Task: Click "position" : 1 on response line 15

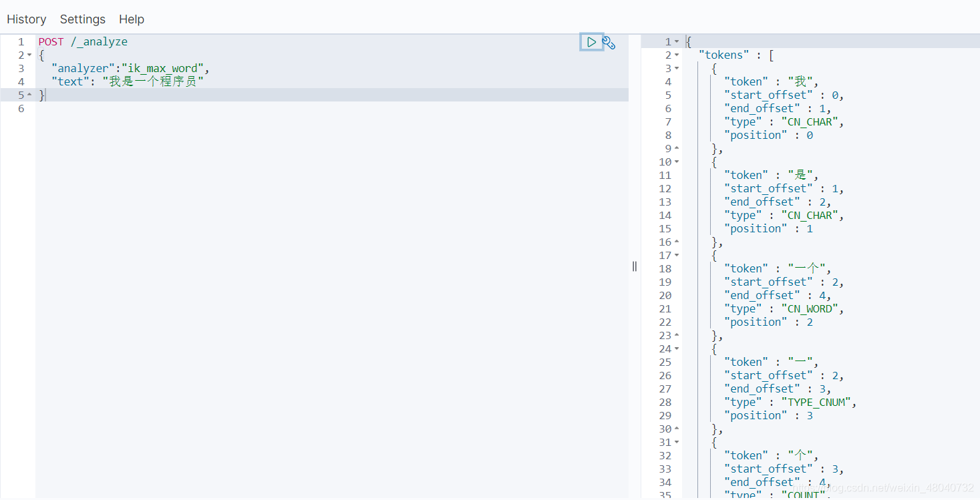Action: (x=769, y=228)
